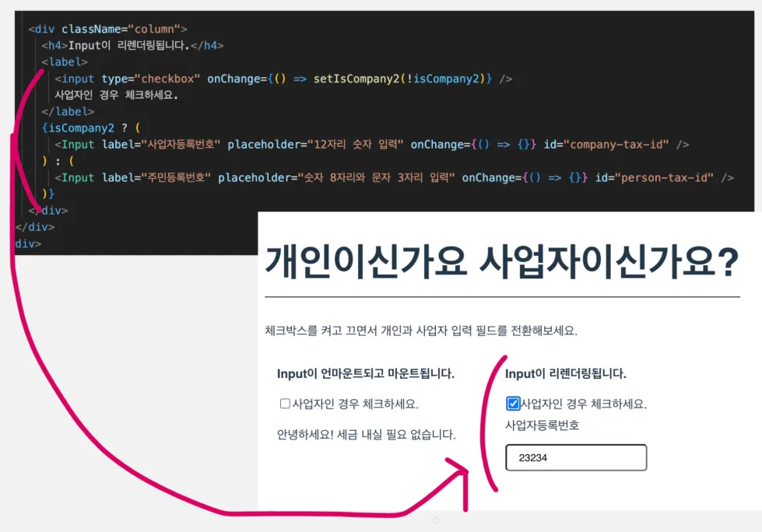Click the heading Input이 리렌더링됩니다. in the web page

566,374
